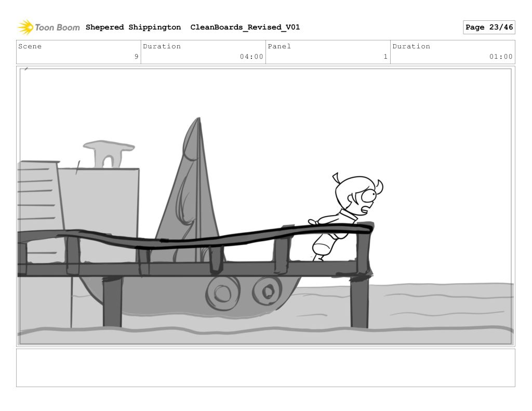Click the panel number 1 value
Image resolution: width=532 pixels, height=411 pixels.
coord(385,57)
